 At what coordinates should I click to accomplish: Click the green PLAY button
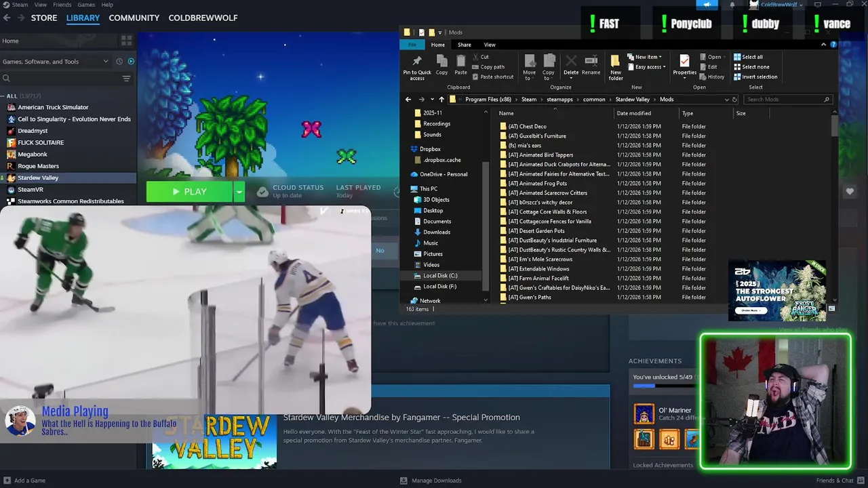coord(189,192)
